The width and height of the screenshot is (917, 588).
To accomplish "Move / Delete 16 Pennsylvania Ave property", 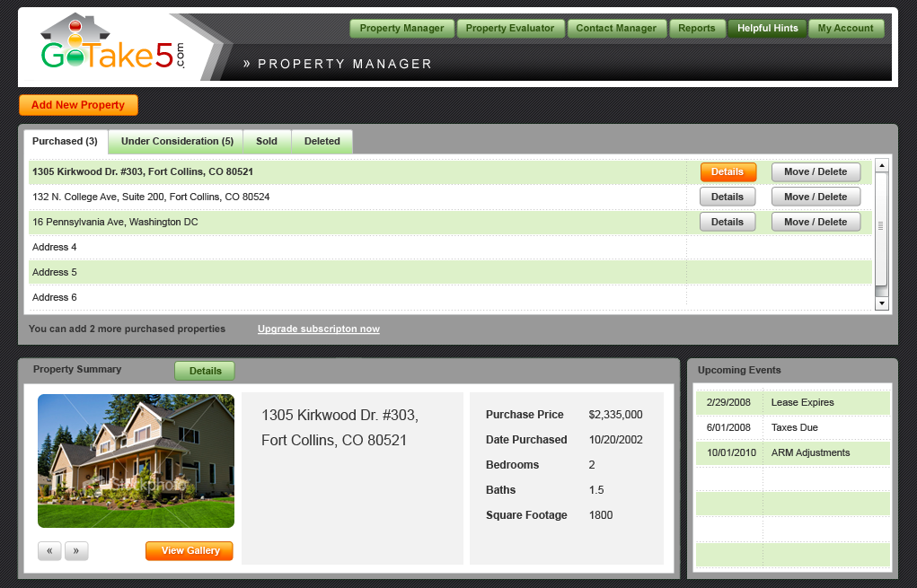I will (x=816, y=222).
